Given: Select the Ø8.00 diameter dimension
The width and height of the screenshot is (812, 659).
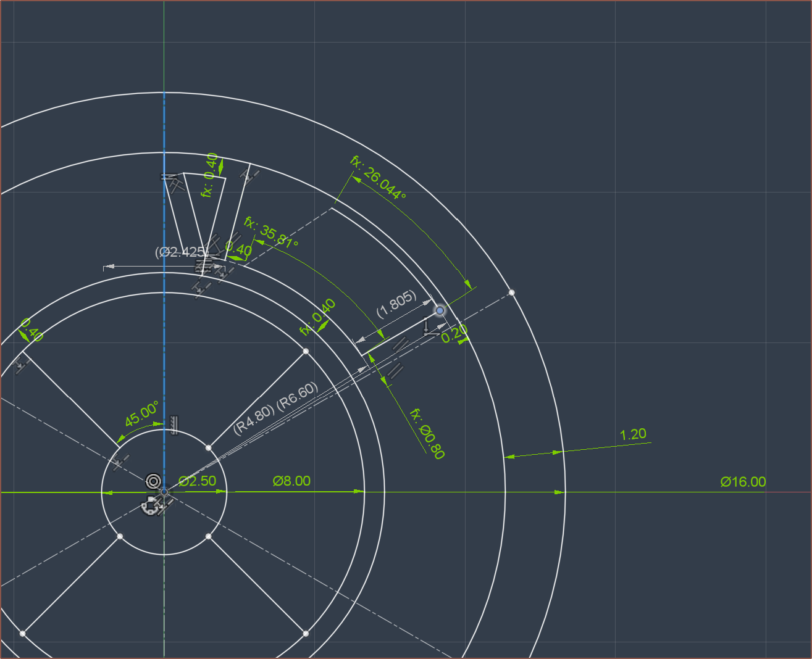Looking at the screenshot, I should 291,481.
